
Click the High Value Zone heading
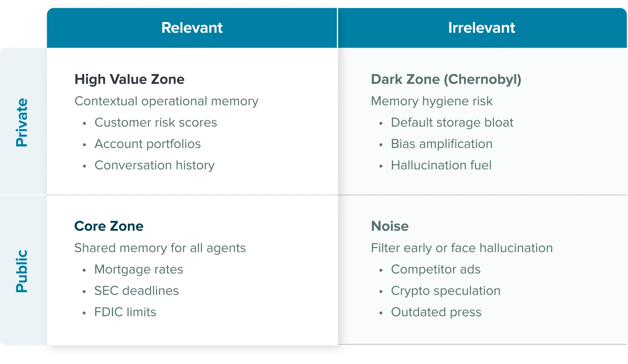pyautogui.click(x=129, y=79)
